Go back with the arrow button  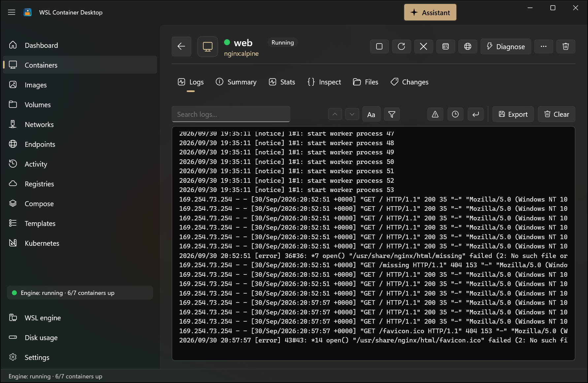181,47
